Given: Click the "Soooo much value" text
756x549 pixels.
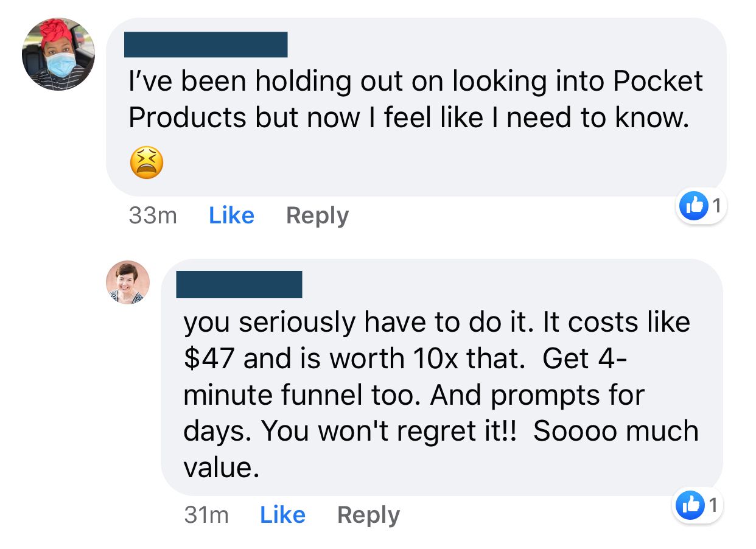Looking at the screenshot, I should tap(615, 431).
